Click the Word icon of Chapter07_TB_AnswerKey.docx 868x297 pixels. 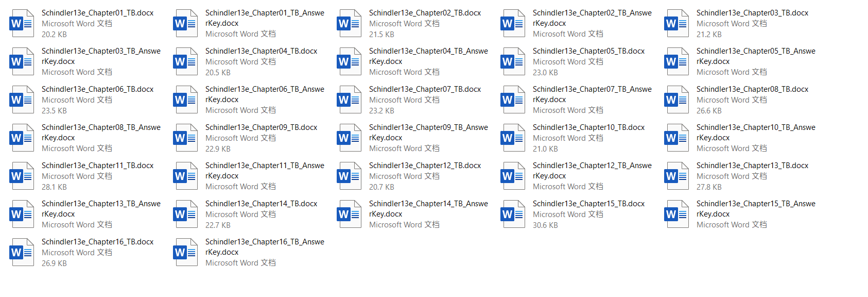click(x=513, y=100)
